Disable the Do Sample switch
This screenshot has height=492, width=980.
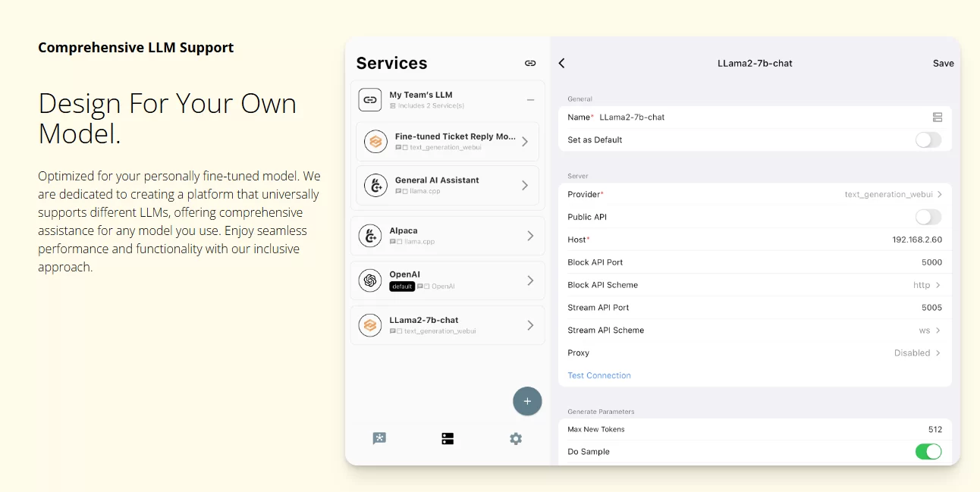pyautogui.click(x=928, y=452)
